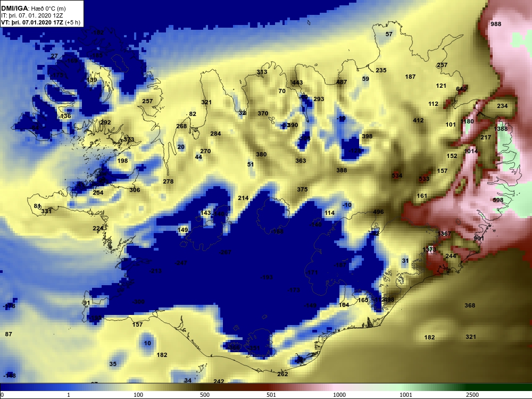This screenshot has height=399, width=532.
Task: Click the map value 380
Action: click(x=261, y=154)
